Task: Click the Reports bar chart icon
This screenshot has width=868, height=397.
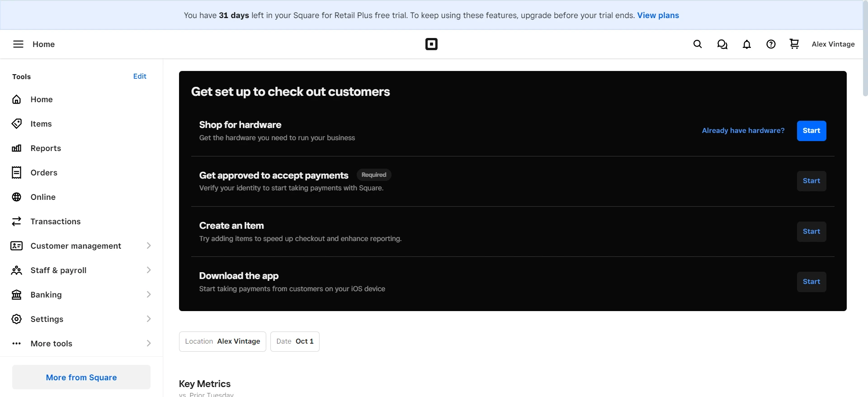Action: click(17, 148)
